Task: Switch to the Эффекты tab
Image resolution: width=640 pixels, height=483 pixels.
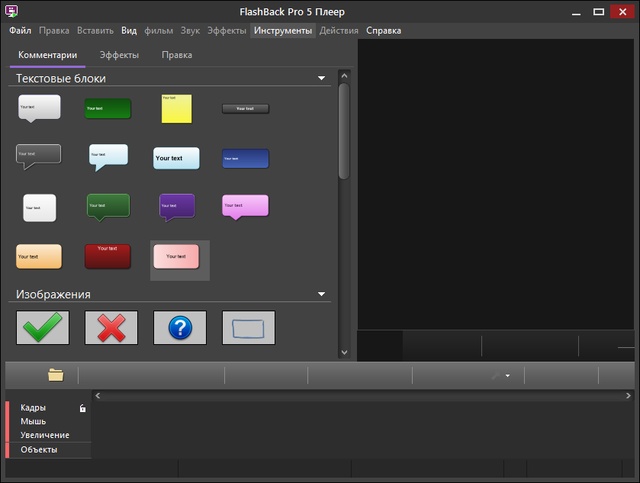Action: coord(119,55)
